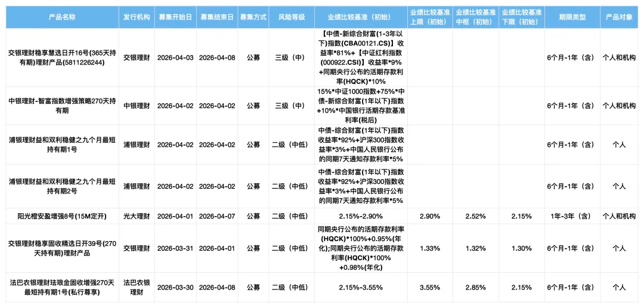Click end date 2026-04-01 in 固收精选日开39号 row

217,248
